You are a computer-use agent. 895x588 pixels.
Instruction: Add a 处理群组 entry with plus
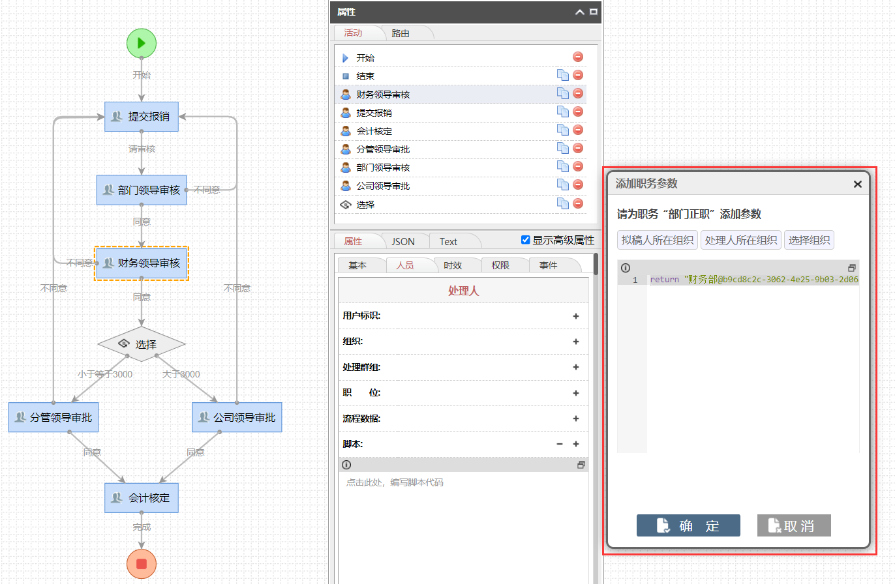[576, 367]
